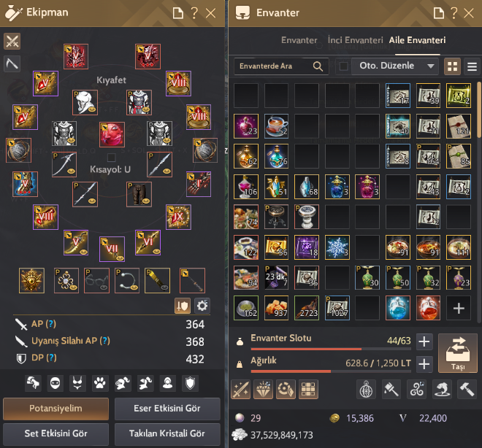Expand Envanter Slotu with plus button
This screenshot has width=482, height=448.
click(424, 341)
